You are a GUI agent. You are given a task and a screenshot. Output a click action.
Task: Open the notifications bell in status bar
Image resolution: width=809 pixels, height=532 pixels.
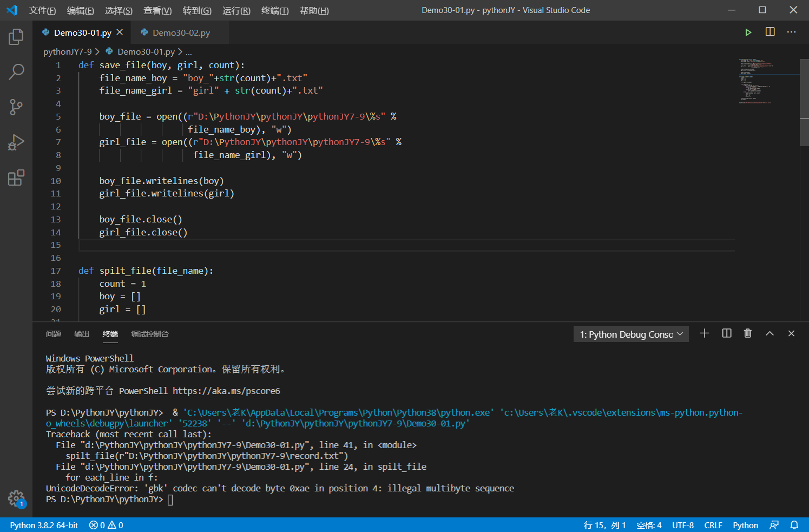(794, 525)
